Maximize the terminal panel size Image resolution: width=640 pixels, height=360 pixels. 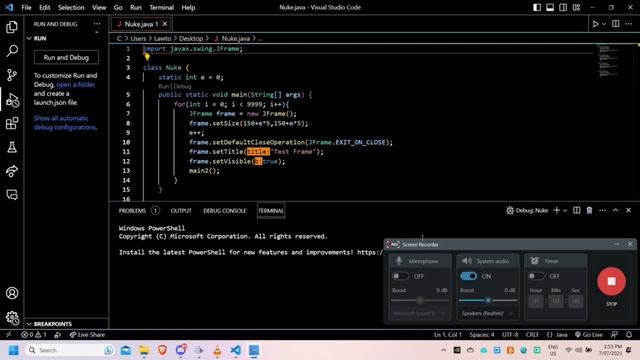pyautogui.click(x=616, y=210)
